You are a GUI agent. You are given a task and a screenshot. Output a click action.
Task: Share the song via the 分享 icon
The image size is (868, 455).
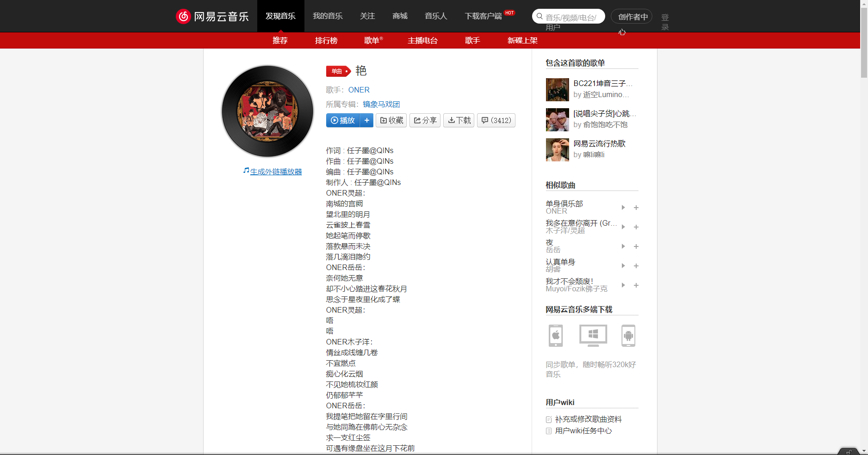425,120
